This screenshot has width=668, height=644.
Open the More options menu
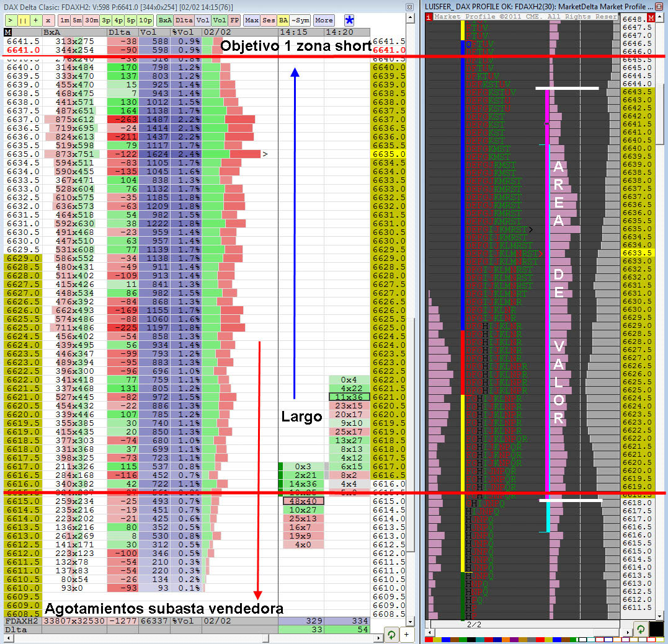tap(324, 20)
